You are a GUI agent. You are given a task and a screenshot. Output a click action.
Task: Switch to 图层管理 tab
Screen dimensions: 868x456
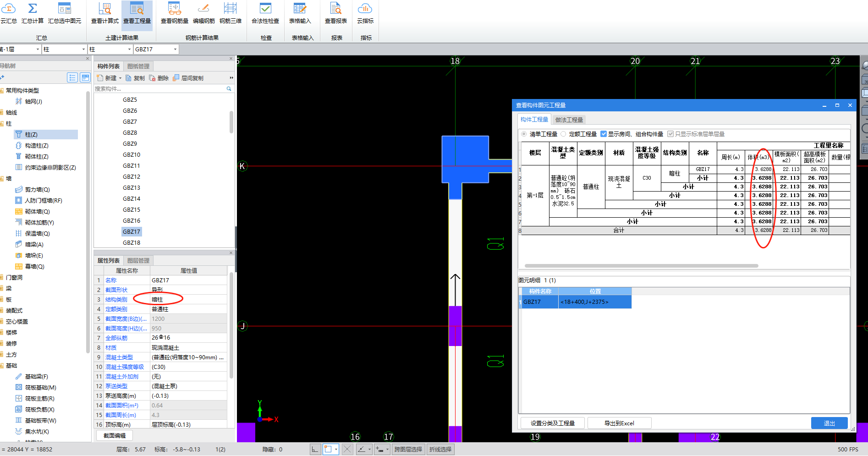click(x=138, y=261)
